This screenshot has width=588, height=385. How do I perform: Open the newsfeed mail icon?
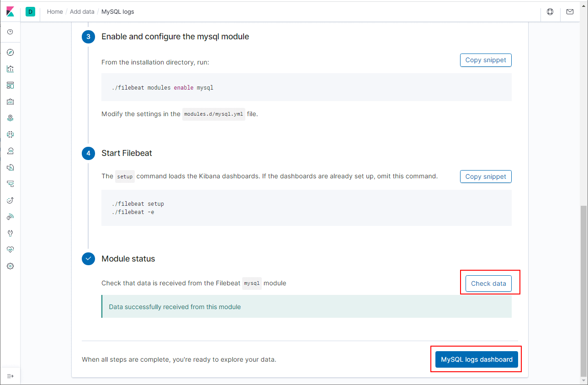click(570, 12)
